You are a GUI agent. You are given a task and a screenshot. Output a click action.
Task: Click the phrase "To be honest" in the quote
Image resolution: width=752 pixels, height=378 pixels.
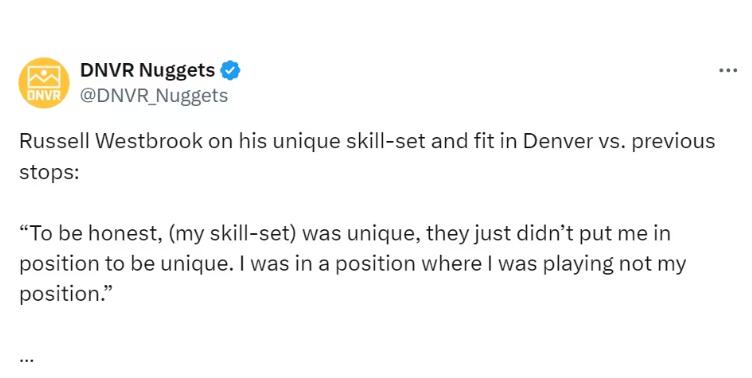coord(89,234)
